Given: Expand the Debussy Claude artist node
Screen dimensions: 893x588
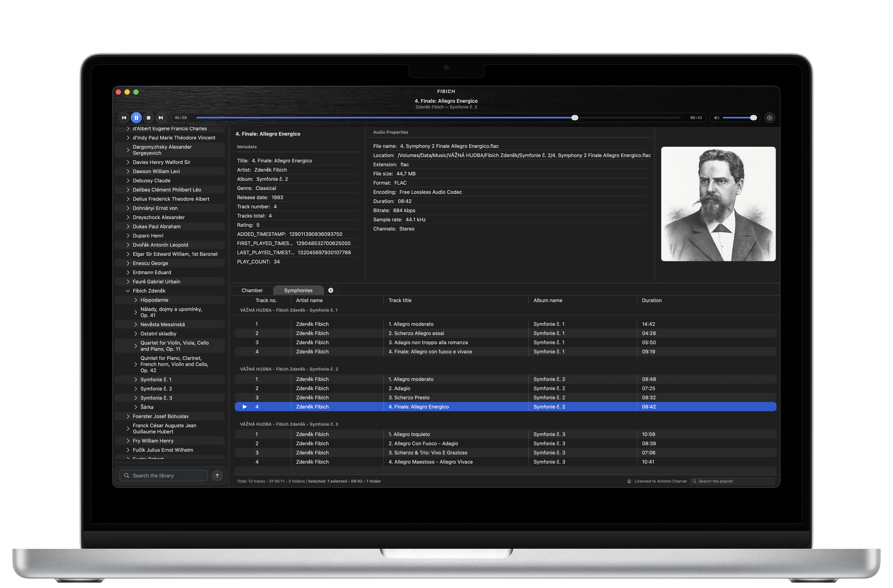Looking at the screenshot, I should (x=128, y=180).
